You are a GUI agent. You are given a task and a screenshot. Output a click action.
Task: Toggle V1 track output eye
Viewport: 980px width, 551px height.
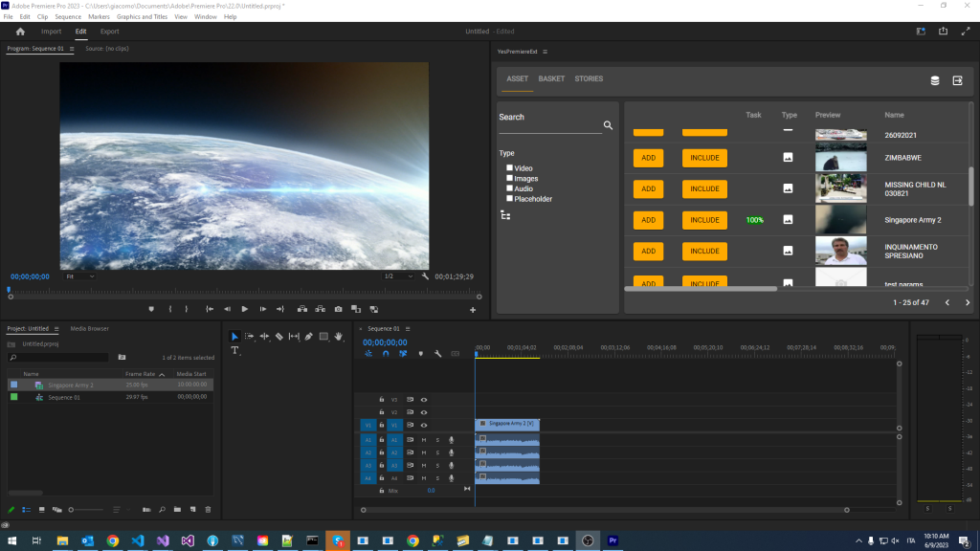[424, 426]
